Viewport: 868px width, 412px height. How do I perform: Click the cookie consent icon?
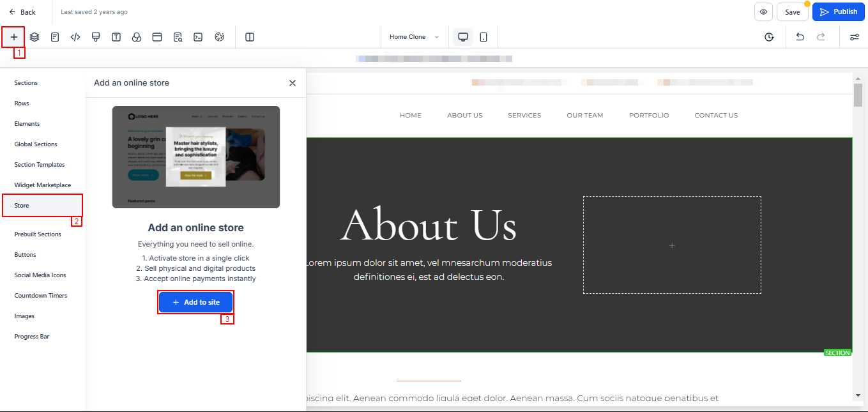pos(219,37)
